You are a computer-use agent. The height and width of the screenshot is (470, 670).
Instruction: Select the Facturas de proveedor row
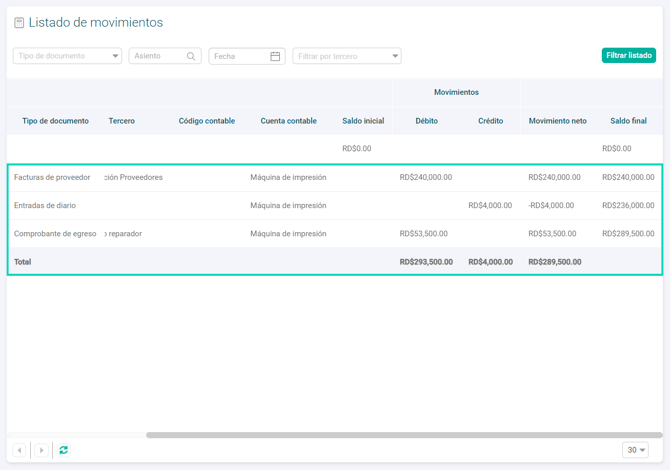(x=52, y=177)
